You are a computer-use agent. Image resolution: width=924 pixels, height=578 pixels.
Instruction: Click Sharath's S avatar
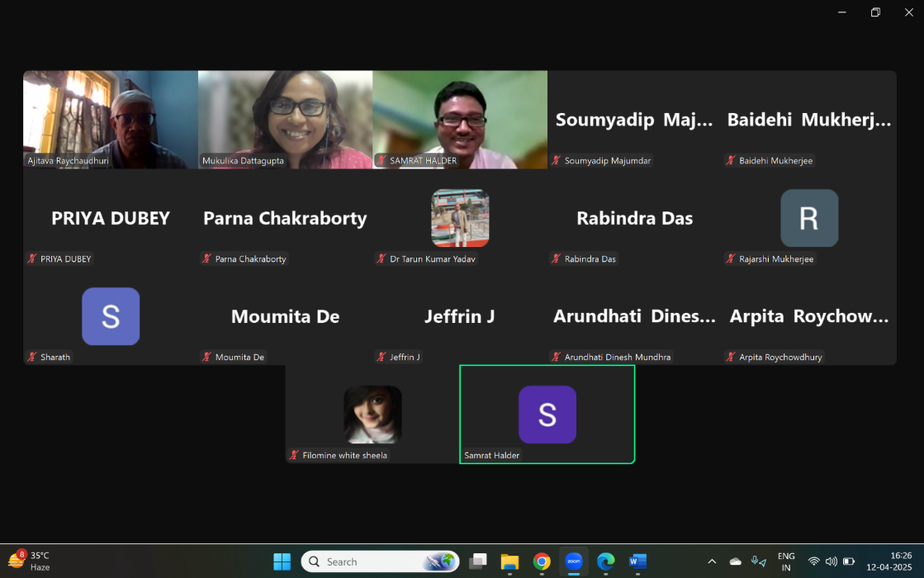(111, 316)
